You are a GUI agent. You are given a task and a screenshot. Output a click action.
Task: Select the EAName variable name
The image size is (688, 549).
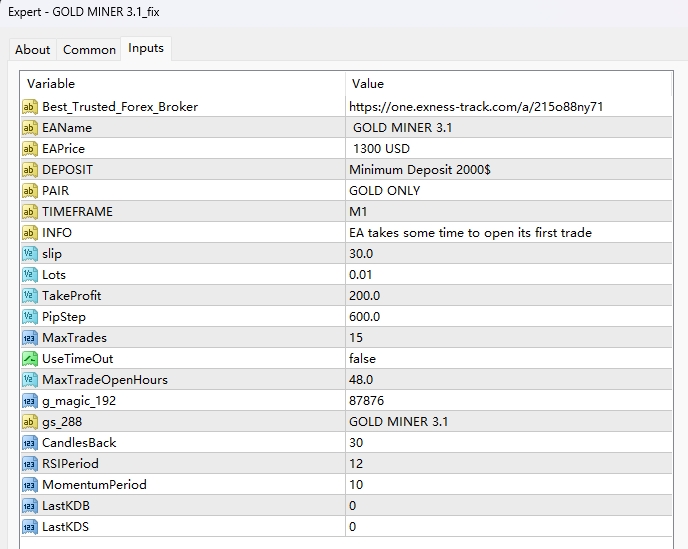click(x=67, y=128)
